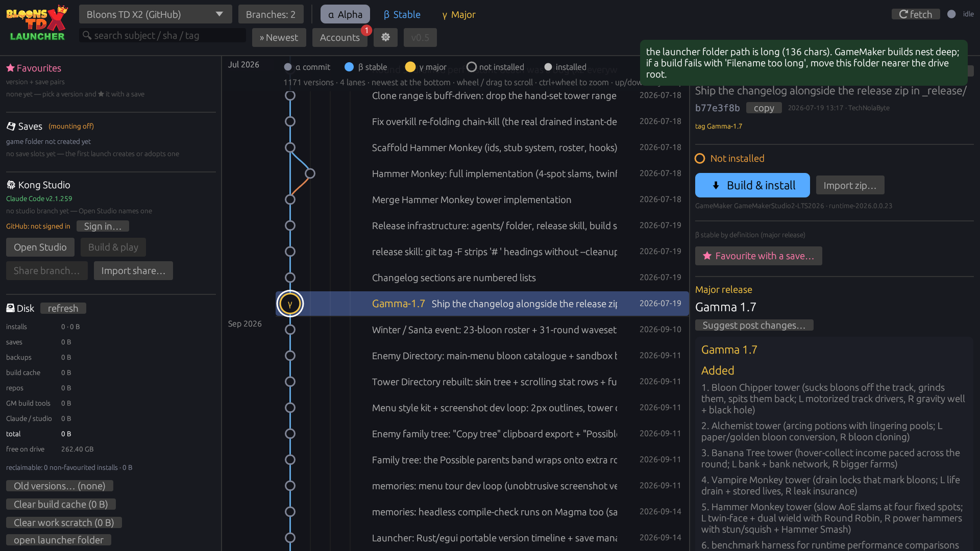Dismiss the long folder path warning toast
980x551 pixels.
[803, 63]
